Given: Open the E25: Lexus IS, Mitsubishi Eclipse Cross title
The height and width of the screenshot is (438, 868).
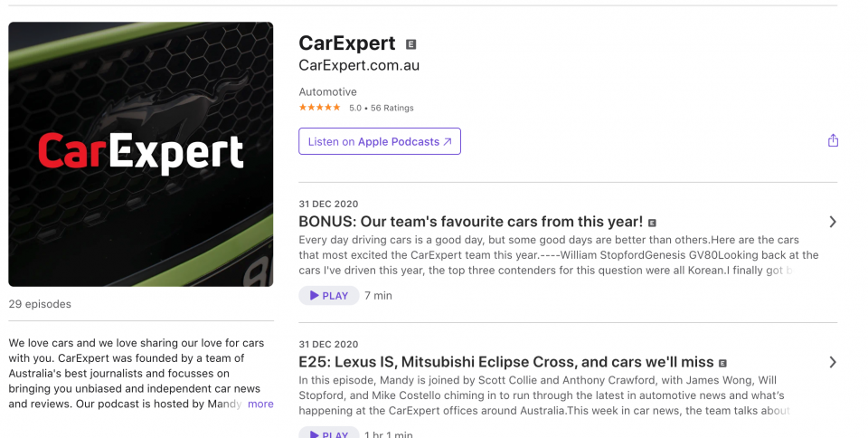Looking at the screenshot, I should pyautogui.click(x=506, y=362).
